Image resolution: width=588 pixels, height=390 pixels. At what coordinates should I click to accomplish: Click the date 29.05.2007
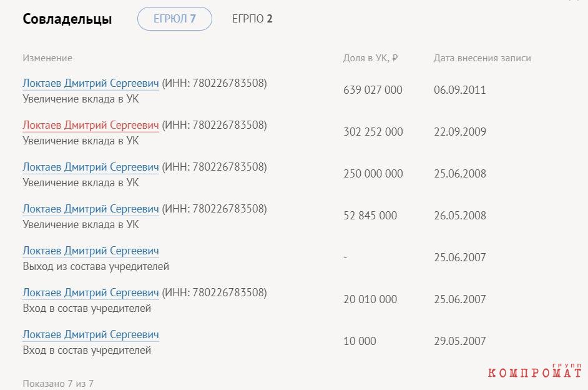(x=460, y=341)
